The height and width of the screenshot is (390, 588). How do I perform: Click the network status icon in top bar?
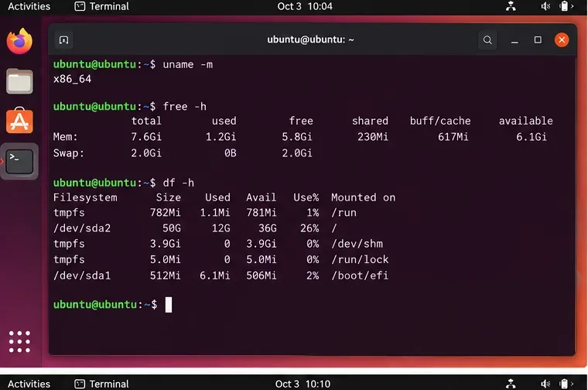coord(511,6)
